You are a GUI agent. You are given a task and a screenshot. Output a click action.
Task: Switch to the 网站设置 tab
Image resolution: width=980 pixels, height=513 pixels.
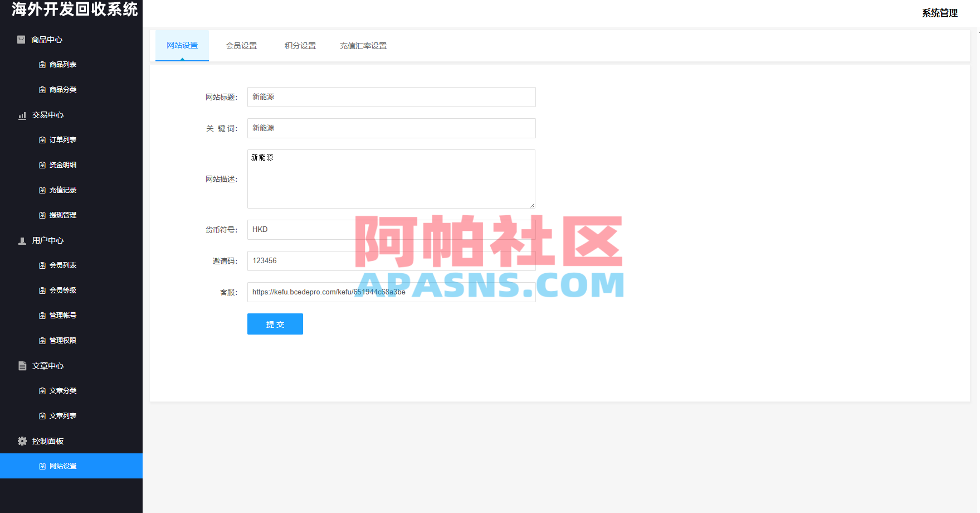[x=182, y=46]
